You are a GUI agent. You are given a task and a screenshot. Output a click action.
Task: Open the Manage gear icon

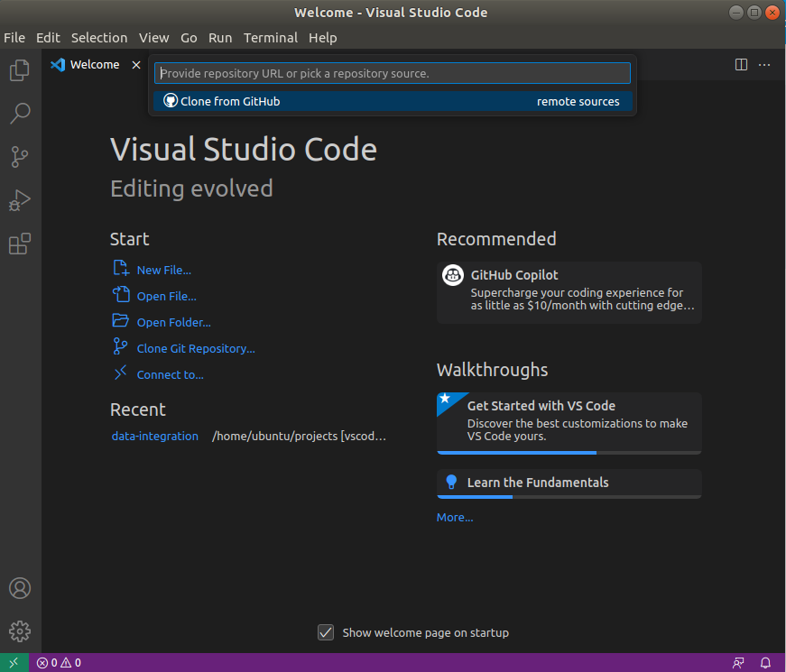20,631
